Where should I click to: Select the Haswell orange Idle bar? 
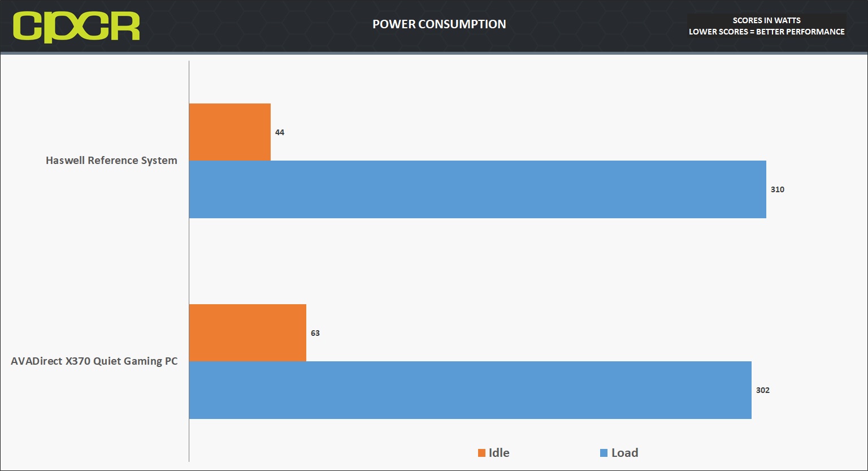230,132
